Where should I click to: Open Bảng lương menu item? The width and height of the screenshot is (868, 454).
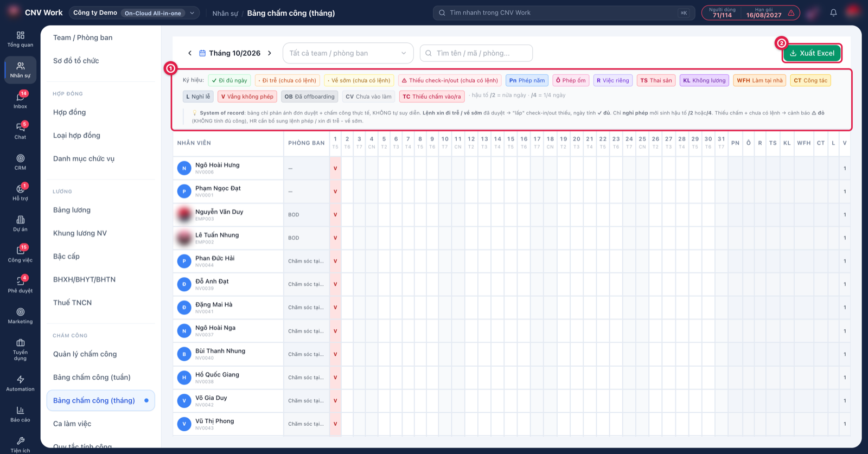click(x=101, y=210)
